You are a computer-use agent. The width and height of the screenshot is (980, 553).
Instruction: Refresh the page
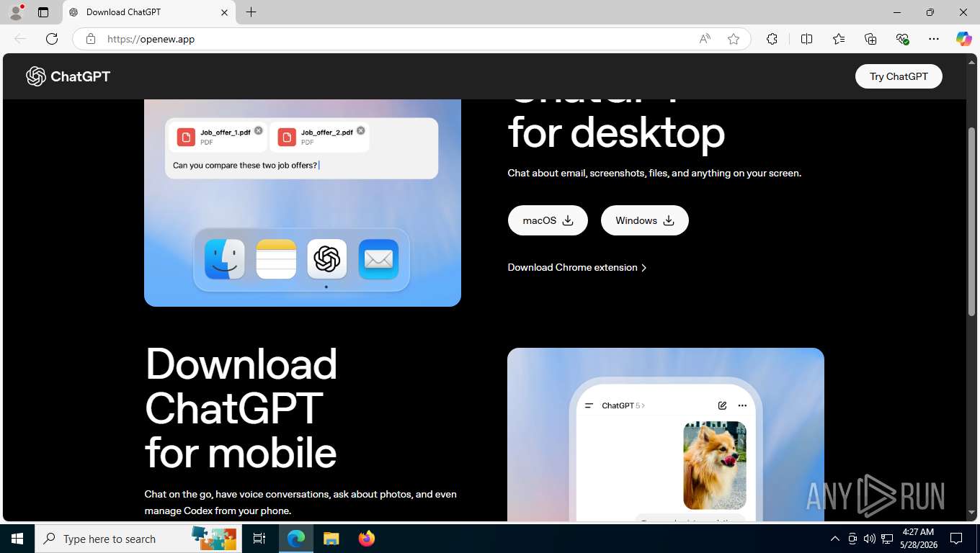coord(52,39)
